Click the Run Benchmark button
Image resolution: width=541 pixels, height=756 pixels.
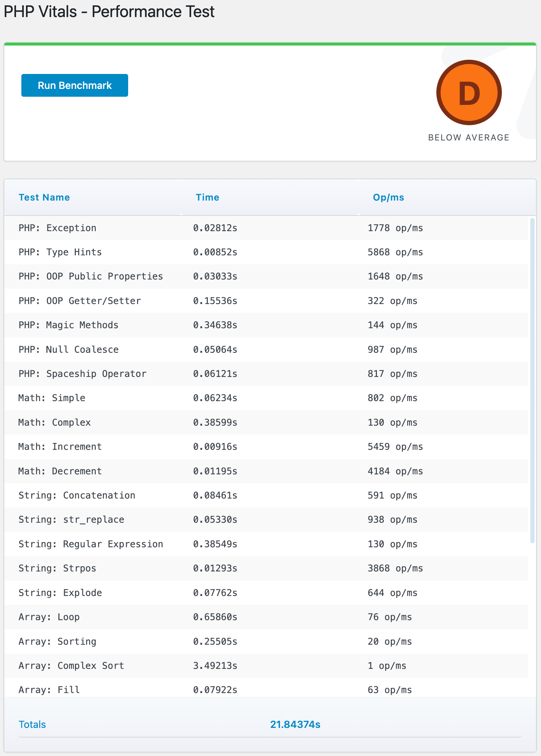pyautogui.click(x=75, y=85)
